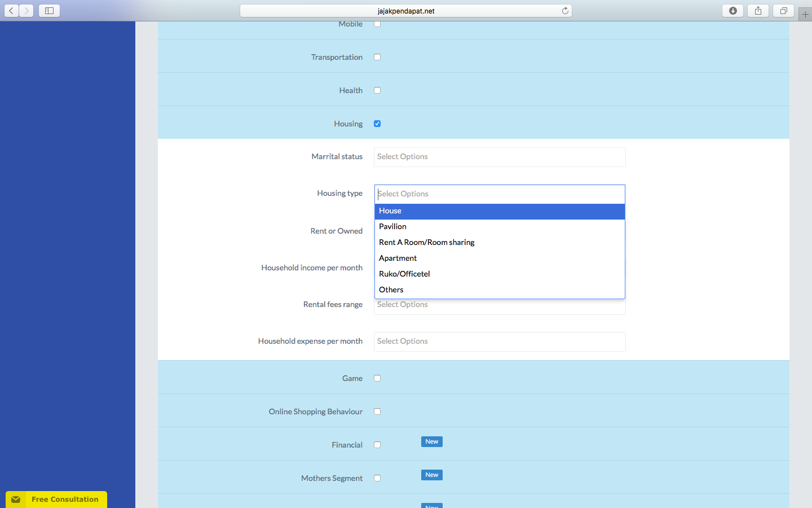Image resolution: width=812 pixels, height=508 pixels.
Task: Open the Free Consultation button
Action: [56, 500]
